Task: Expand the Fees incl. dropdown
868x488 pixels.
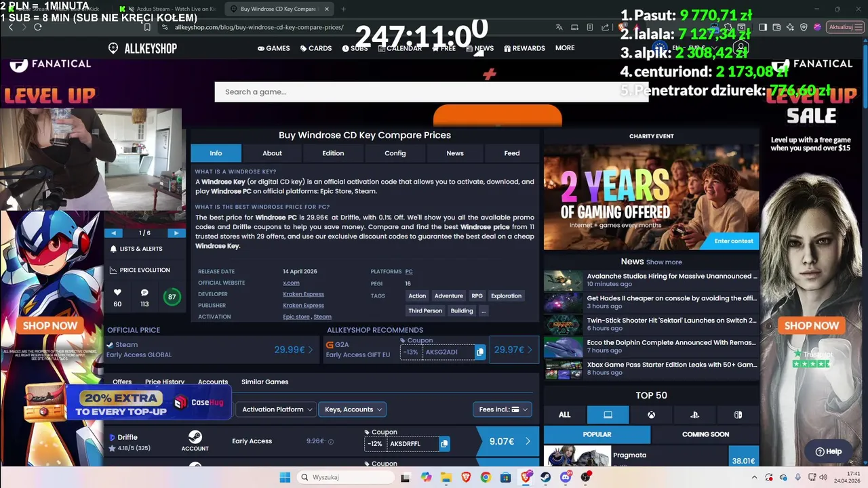Action: 502,409
